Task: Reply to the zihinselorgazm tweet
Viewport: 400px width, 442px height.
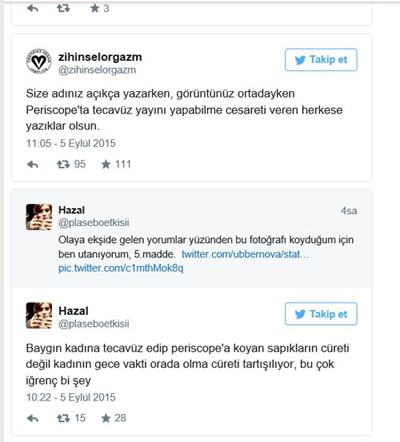Action: [33, 164]
